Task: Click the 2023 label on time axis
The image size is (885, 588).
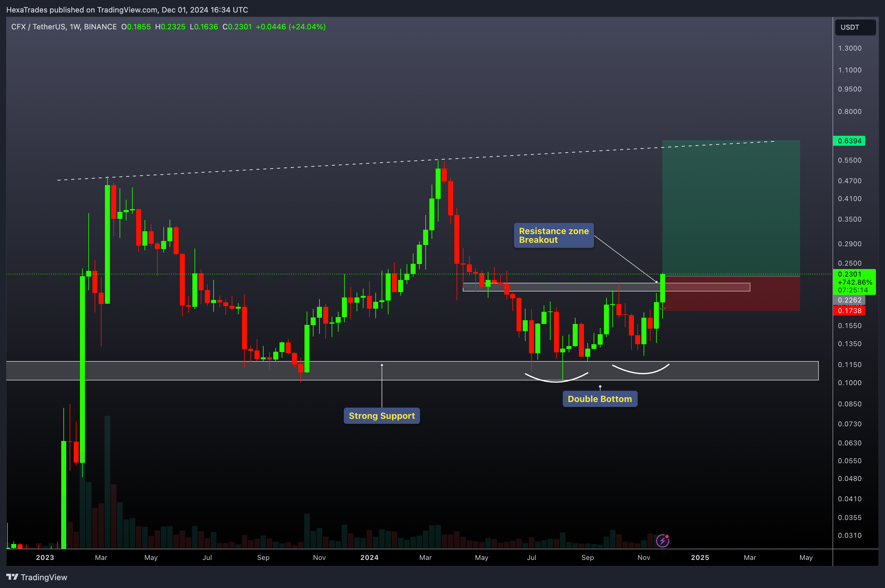Action: pyautogui.click(x=45, y=558)
